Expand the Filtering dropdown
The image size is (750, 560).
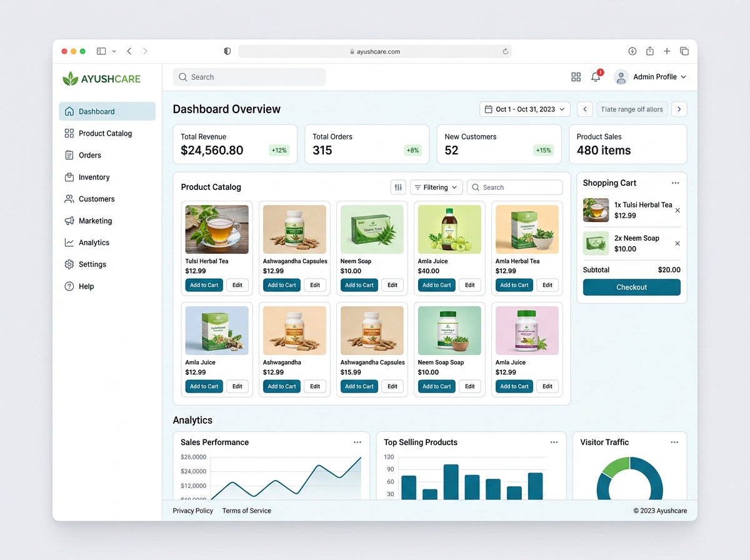click(436, 187)
